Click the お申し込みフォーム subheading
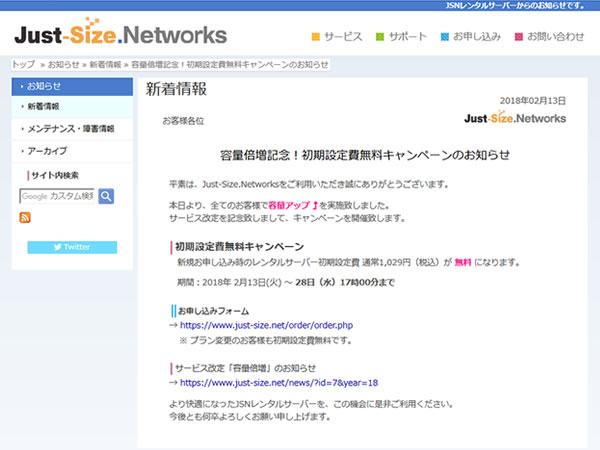 click(214, 311)
